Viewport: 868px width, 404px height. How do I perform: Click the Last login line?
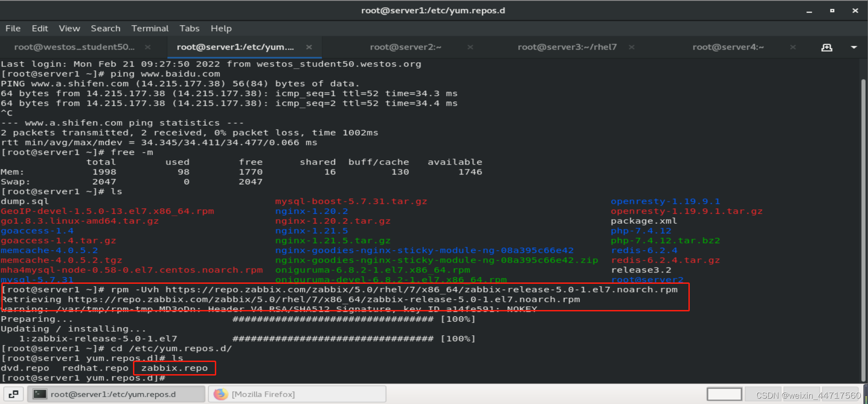click(x=211, y=64)
